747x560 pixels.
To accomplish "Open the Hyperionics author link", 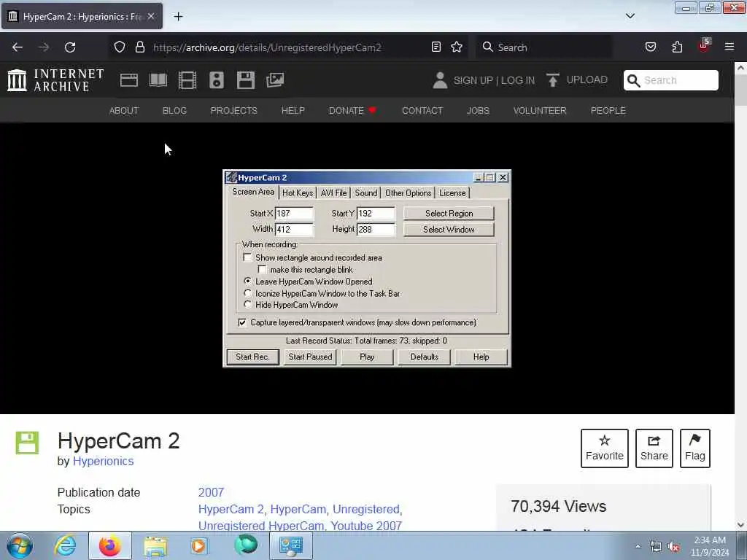I will coord(103,461).
